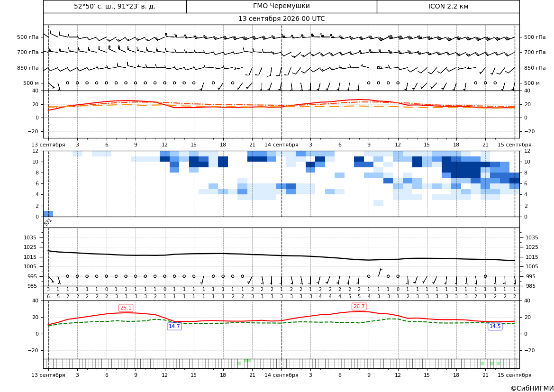Click the first green precipitation cell in bottom strip

tap(239, 363)
